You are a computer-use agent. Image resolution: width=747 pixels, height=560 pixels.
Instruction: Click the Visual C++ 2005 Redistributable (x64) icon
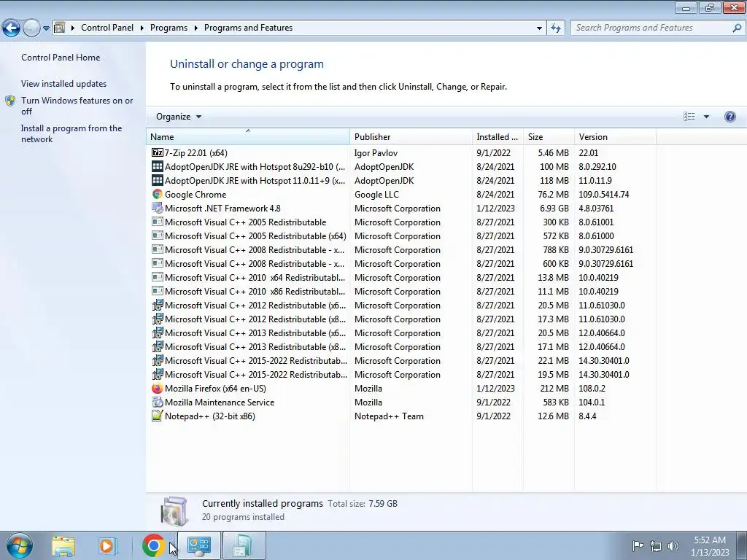[158, 236]
